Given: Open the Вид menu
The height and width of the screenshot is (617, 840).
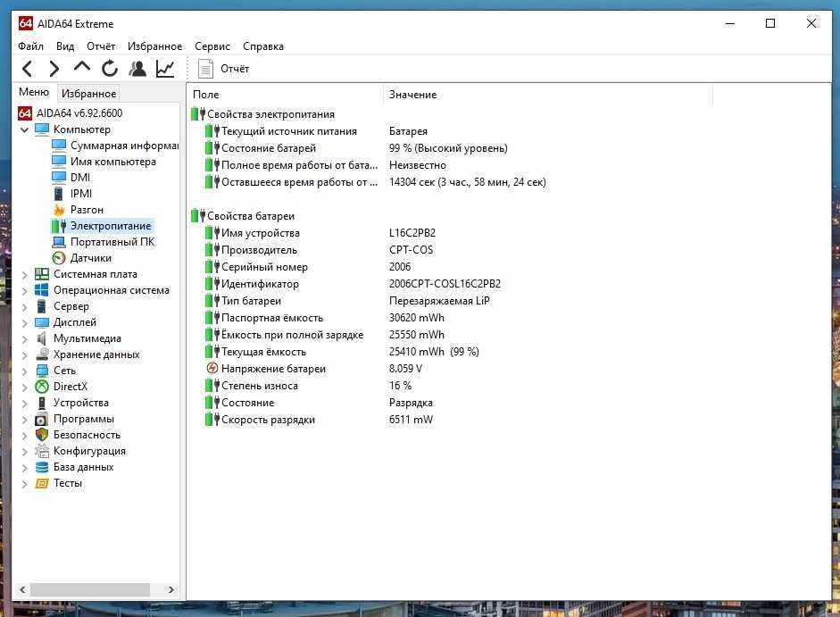Looking at the screenshot, I should coord(65,46).
